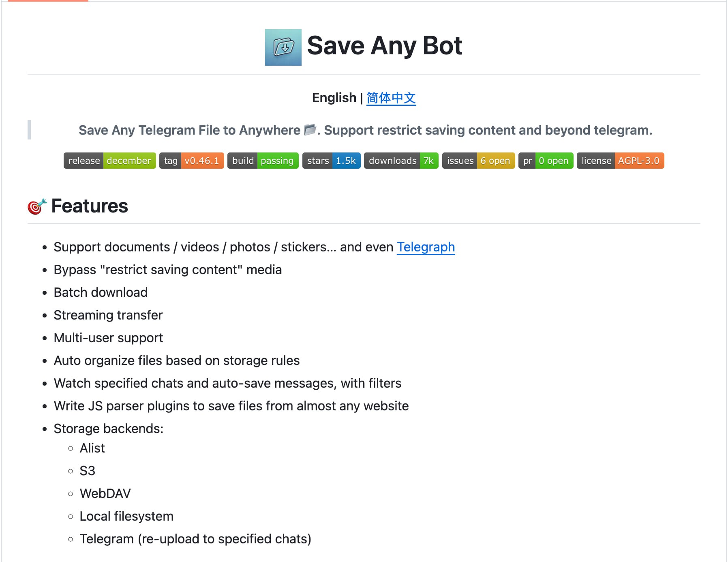Click the Storage backends list item
Image resolution: width=728 pixels, height=562 pixels.
point(109,429)
